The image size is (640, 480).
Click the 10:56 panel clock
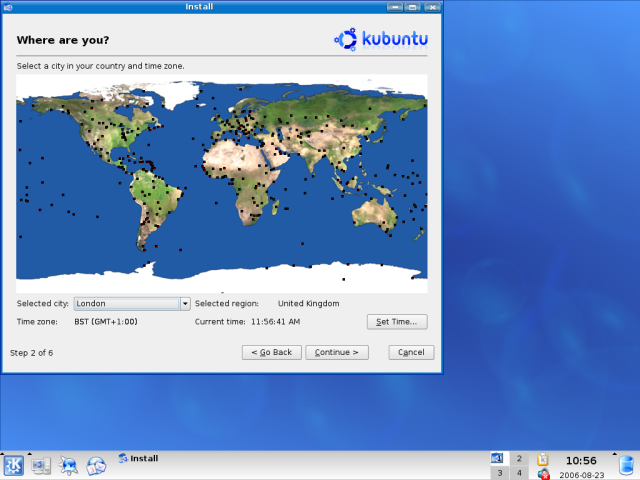click(581, 461)
